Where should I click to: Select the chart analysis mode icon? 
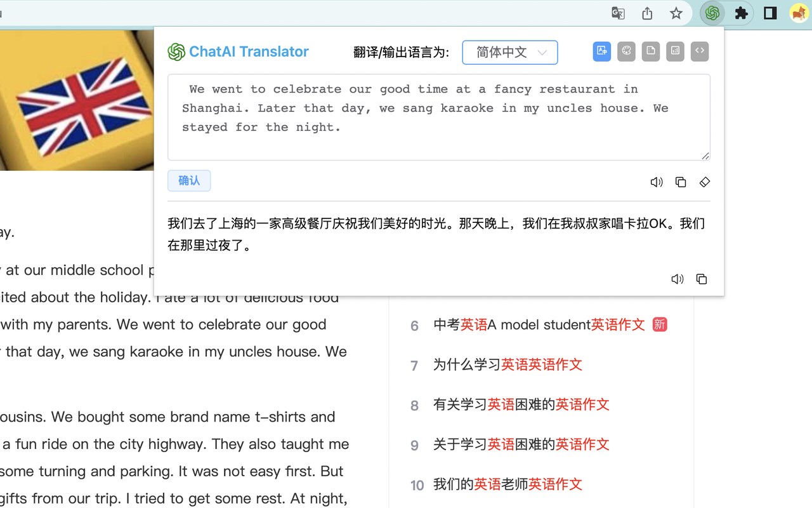coord(675,51)
